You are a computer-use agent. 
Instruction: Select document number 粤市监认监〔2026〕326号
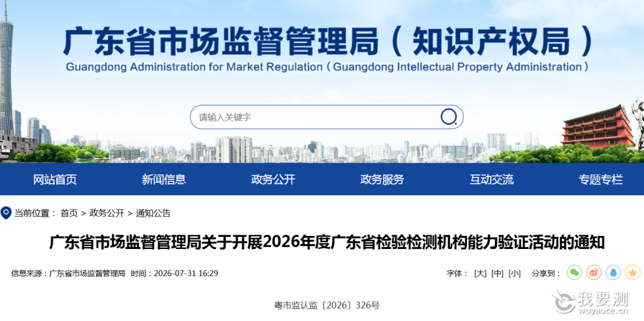coord(327,305)
